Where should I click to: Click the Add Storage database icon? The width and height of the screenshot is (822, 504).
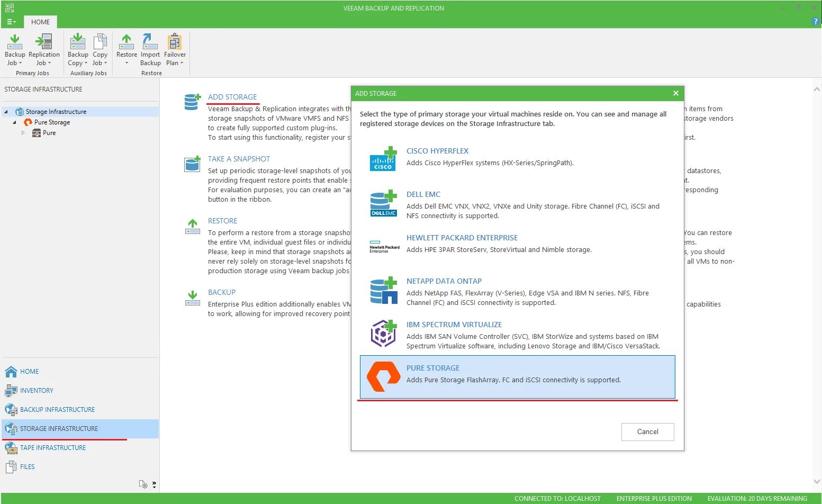tap(193, 102)
